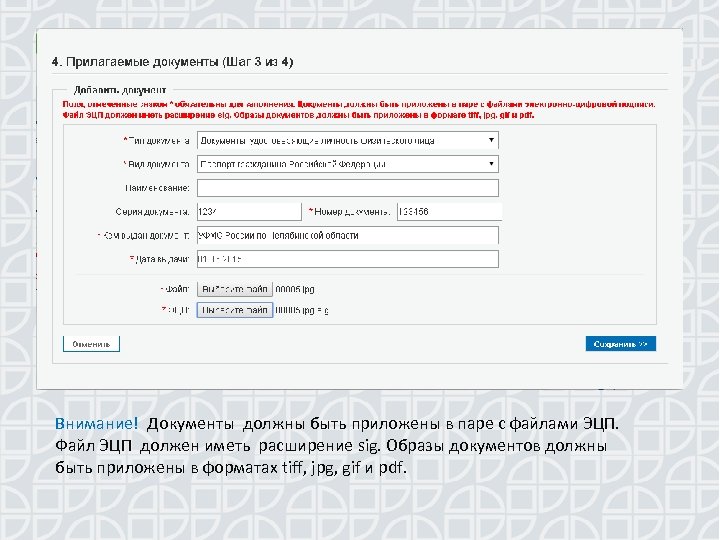Image resolution: width=720 pixels, height=540 pixels.
Task: Click the Наименование input field
Action: point(348,188)
